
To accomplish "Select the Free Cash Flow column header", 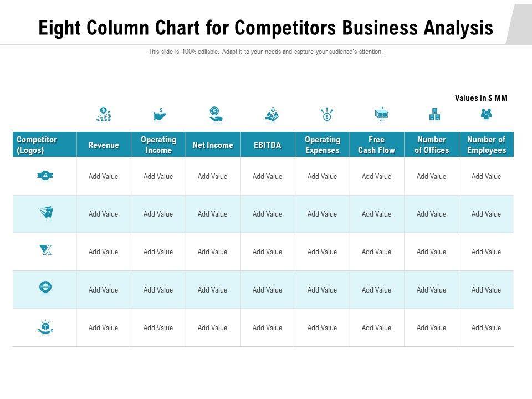I will tap(376, 145).
